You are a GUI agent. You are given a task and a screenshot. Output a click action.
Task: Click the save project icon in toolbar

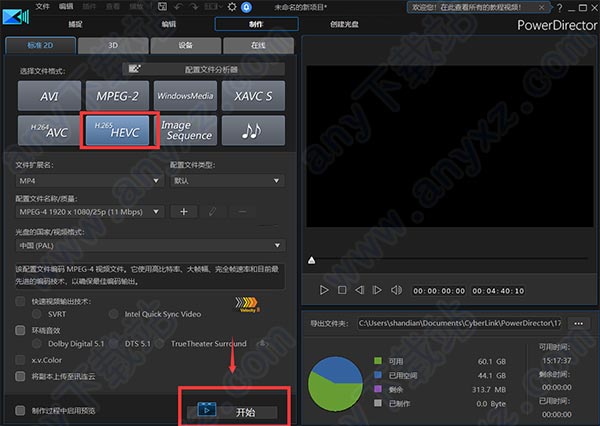point(162,7)
